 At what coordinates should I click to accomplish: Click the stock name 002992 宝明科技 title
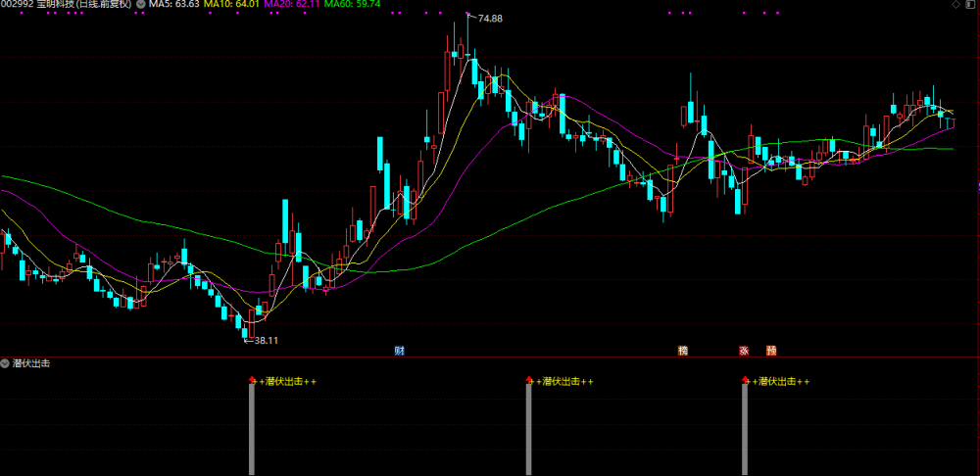(67, 4)
